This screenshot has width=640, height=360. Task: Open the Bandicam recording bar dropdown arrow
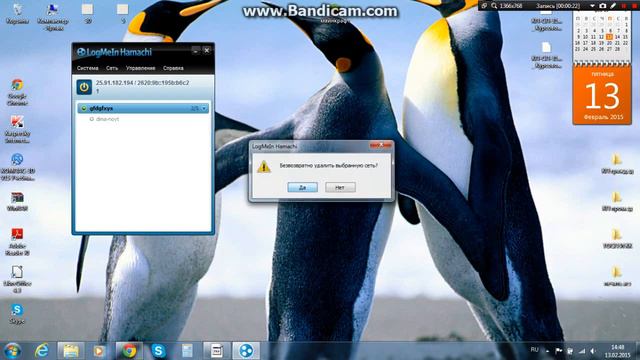pos(592,6)
